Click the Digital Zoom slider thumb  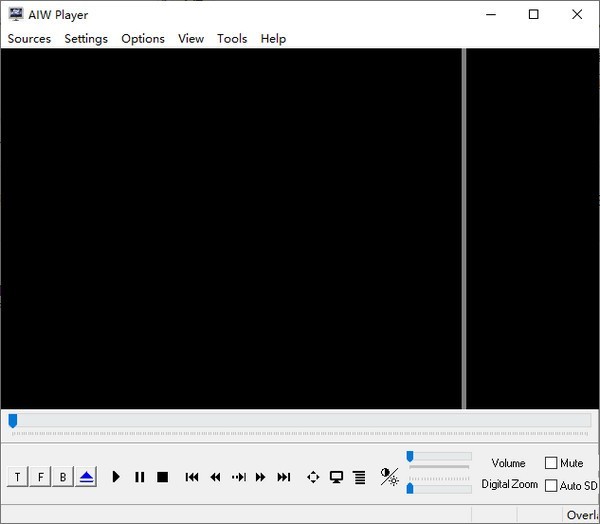click(x=410, y=488)
